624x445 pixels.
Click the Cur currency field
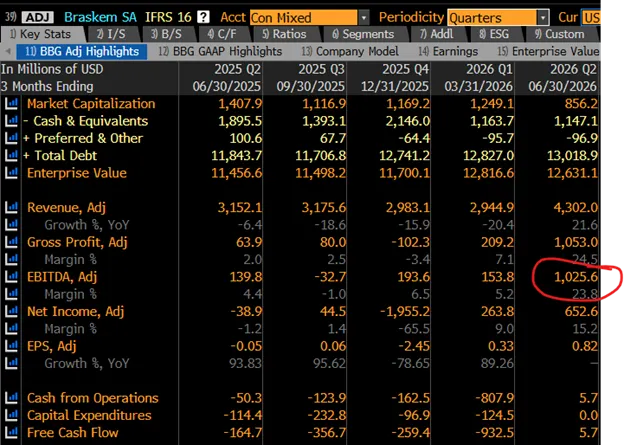[591, 18]
